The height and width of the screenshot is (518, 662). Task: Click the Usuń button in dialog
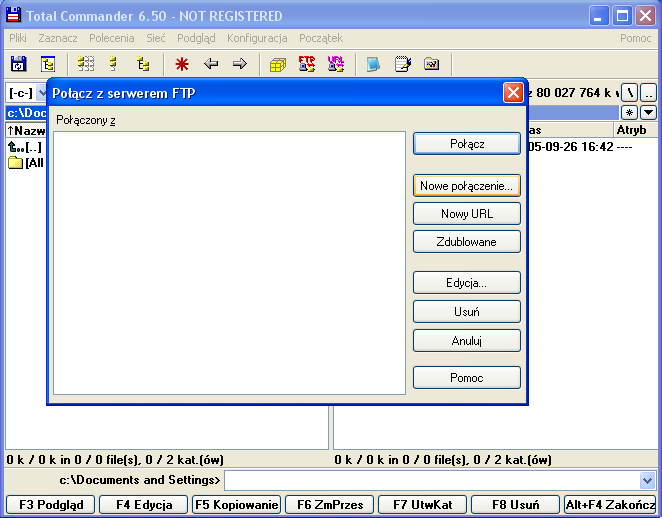coord(467,312)
